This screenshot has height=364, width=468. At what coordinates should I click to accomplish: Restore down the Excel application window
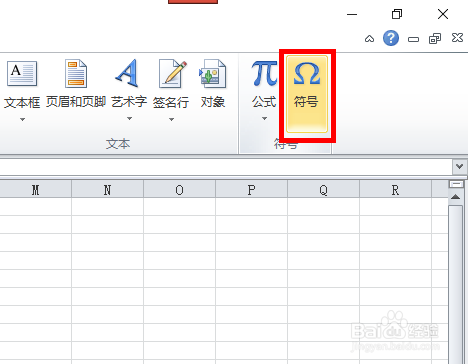(397, 14)
